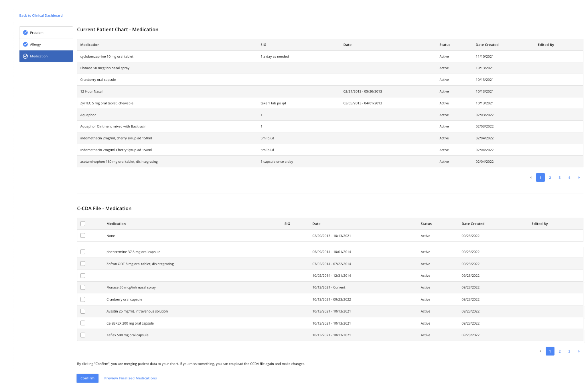Click the cyclobenzaprine 10 mg oral tablet row
588x385 pixels.
pos(330,56)
